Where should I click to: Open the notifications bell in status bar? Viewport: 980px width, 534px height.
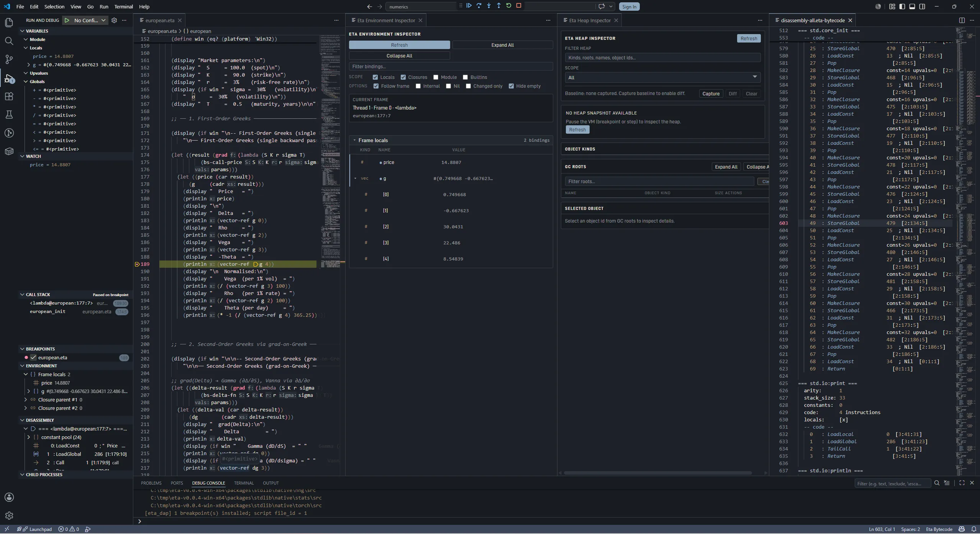(973, 529)
